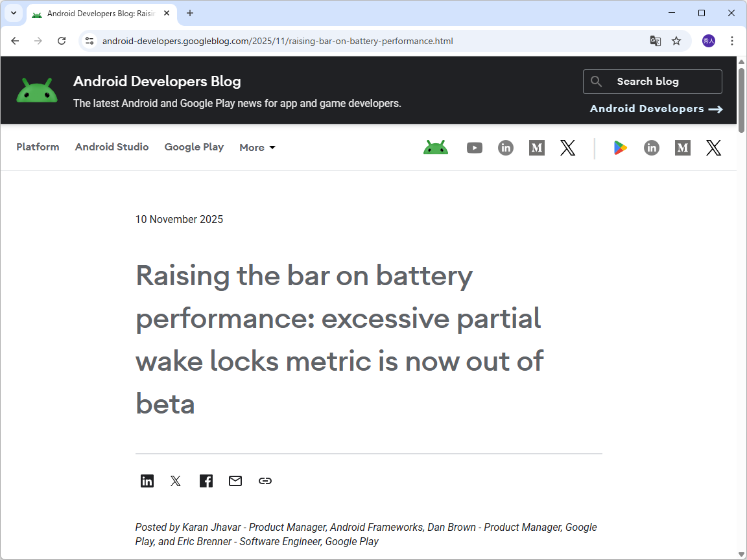The height and width of the screenshot is (560, 747).
Task: Click the Android Developers arrow link
Action: tap(656, 109)
